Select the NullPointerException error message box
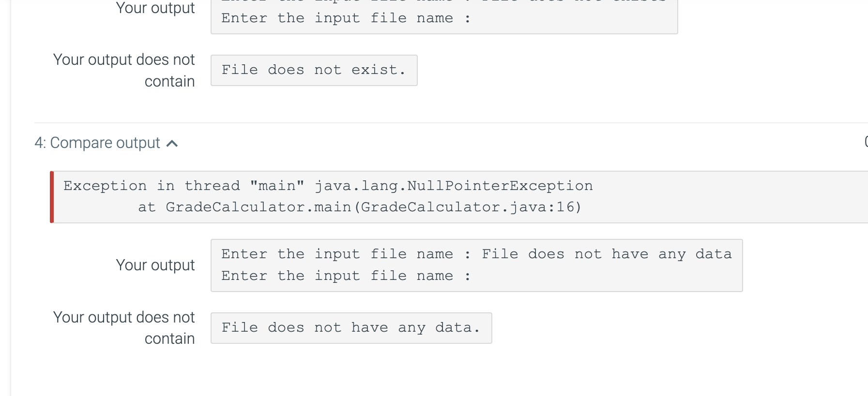The height and width of the screenshot is (396, 868). [x=459, y=197]
